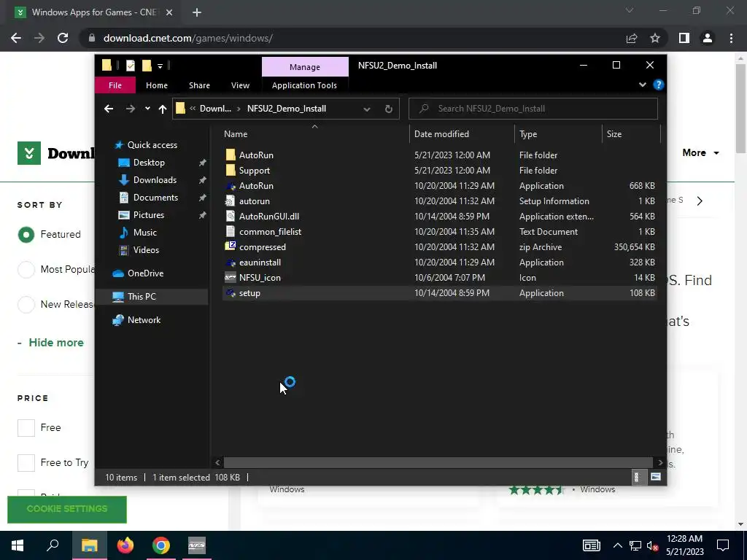
Task: Click the horizontal scrollbar in file list
Action: (x=438, y=462)
